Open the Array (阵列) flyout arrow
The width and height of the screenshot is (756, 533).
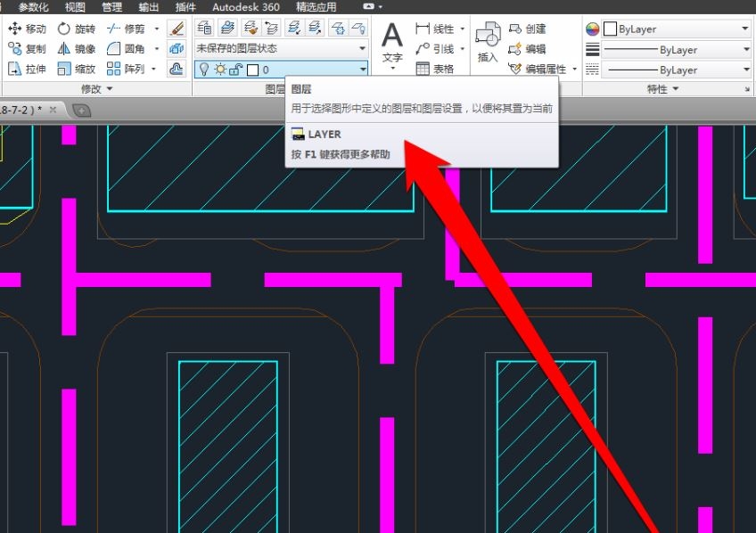click(154, 69)
